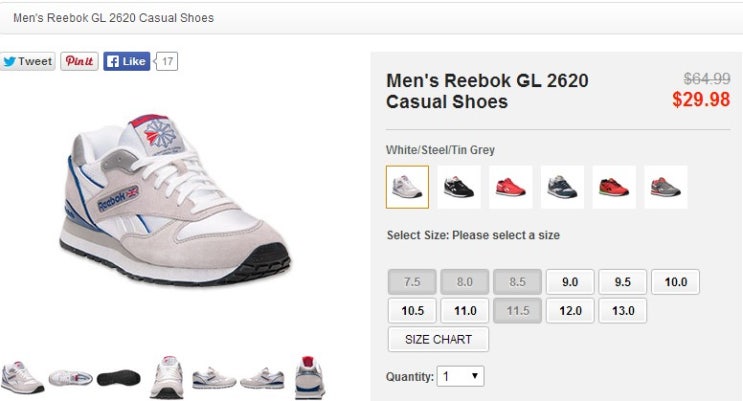Select the black shoe color option
Viewport: 743px width, 401px height.
click(459, 187)
